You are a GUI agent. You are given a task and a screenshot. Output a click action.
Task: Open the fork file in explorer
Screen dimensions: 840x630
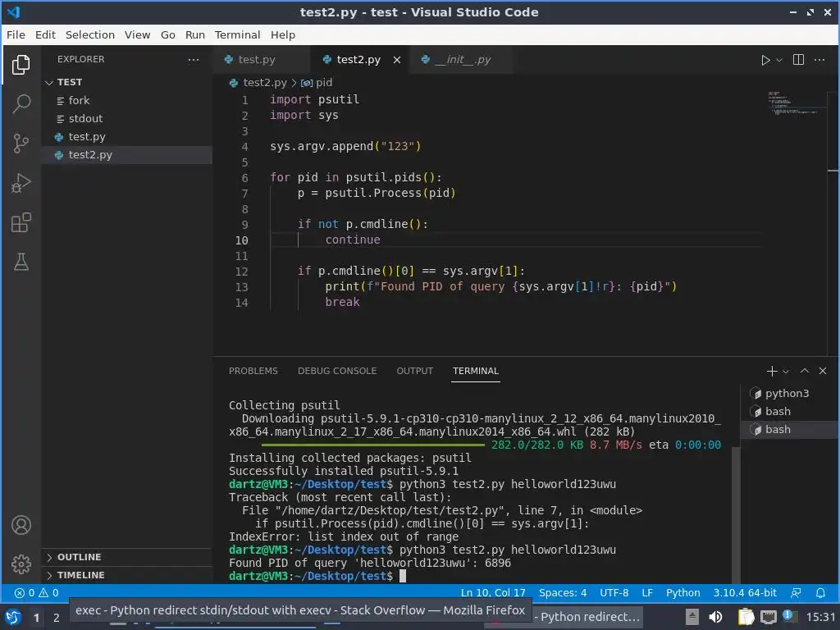point(127,100)
